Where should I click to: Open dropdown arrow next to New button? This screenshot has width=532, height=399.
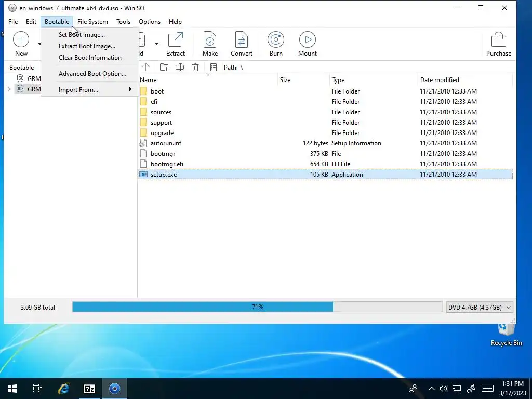[39, 44]
